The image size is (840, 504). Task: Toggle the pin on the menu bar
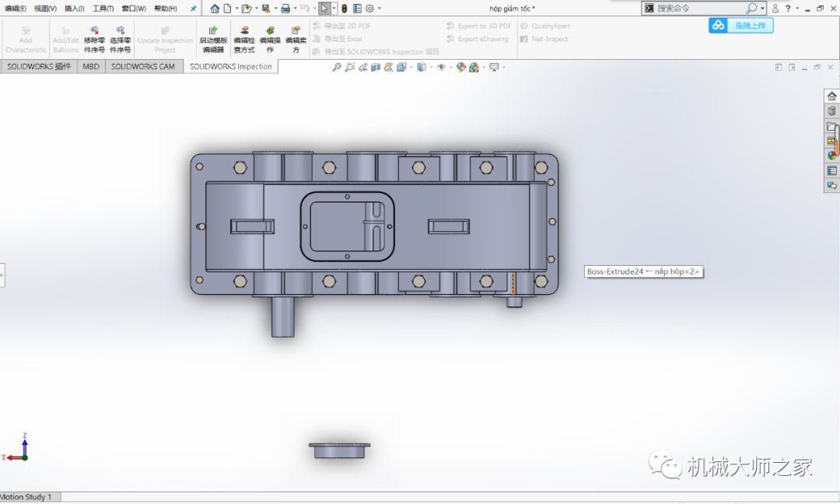click(193, 9)
